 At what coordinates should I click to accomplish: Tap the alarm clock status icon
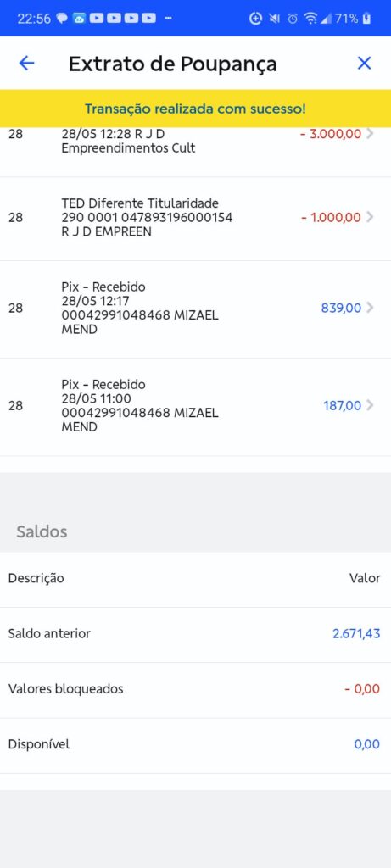point(292,19)
